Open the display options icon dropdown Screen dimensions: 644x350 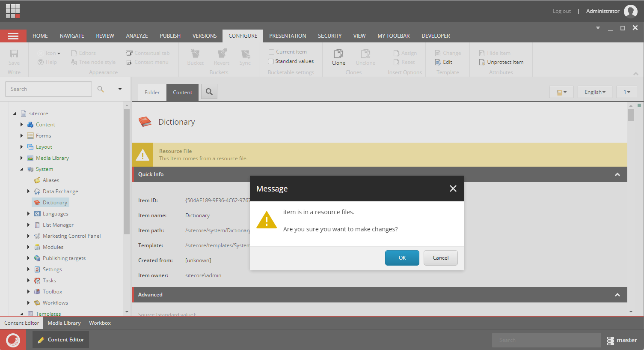(561, 92)
